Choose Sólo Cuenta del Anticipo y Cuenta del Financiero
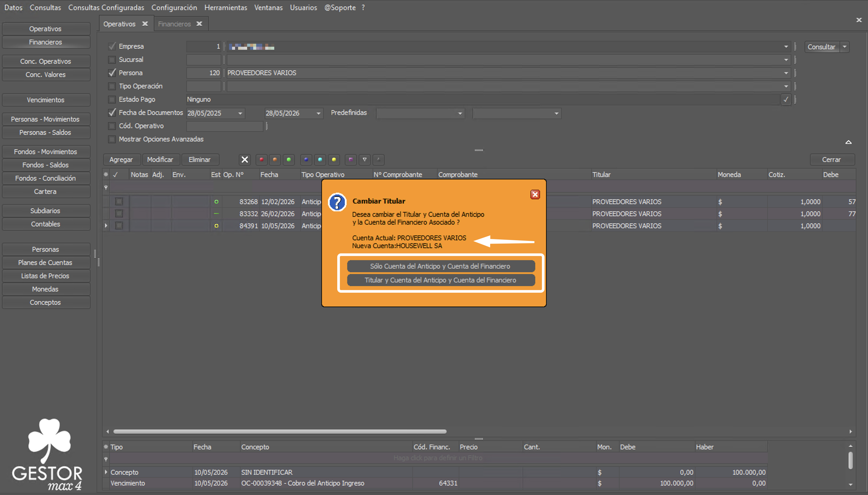This screenshot has height=495, width=868. click(x=441, y=266)
